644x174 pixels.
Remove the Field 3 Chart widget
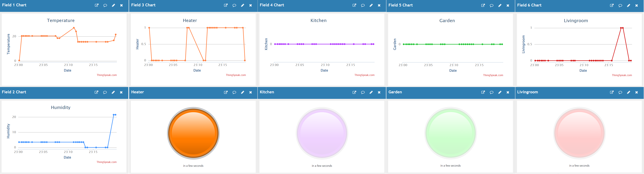coord(250,5)
